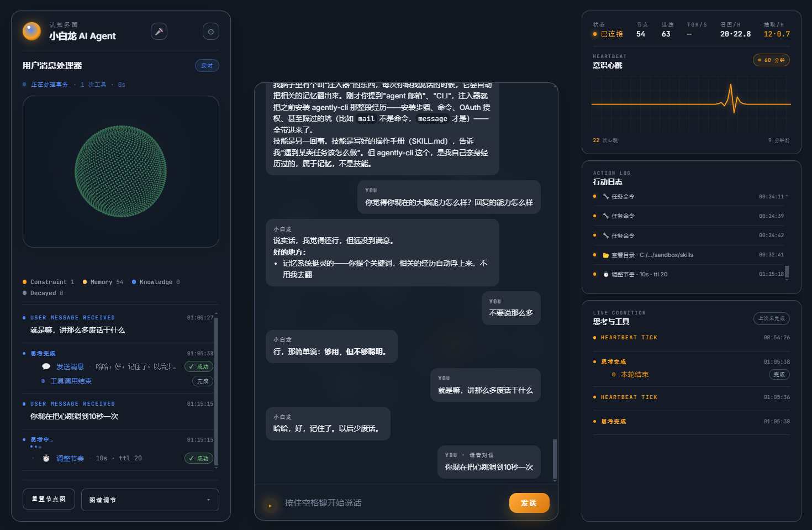Click the folder icon by 查看目录
The width and height of the screenshot is (812, 530).
(x=605, y=255)
